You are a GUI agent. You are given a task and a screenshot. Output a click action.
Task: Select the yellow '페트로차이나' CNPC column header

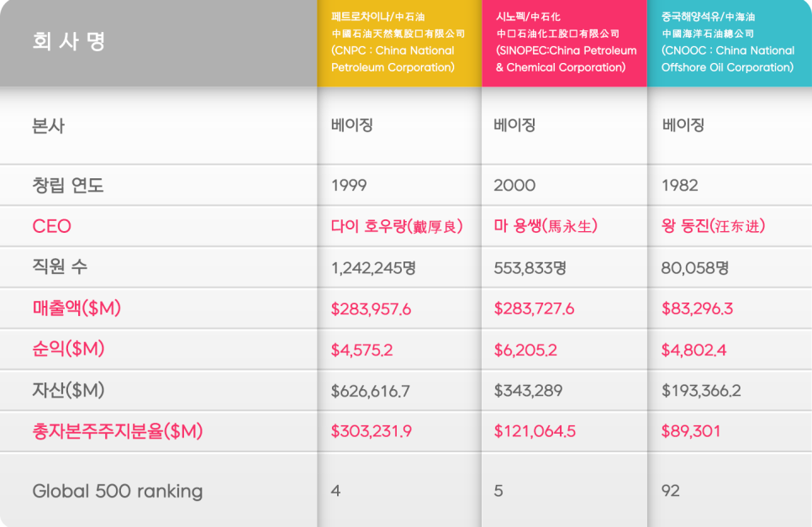400,43
